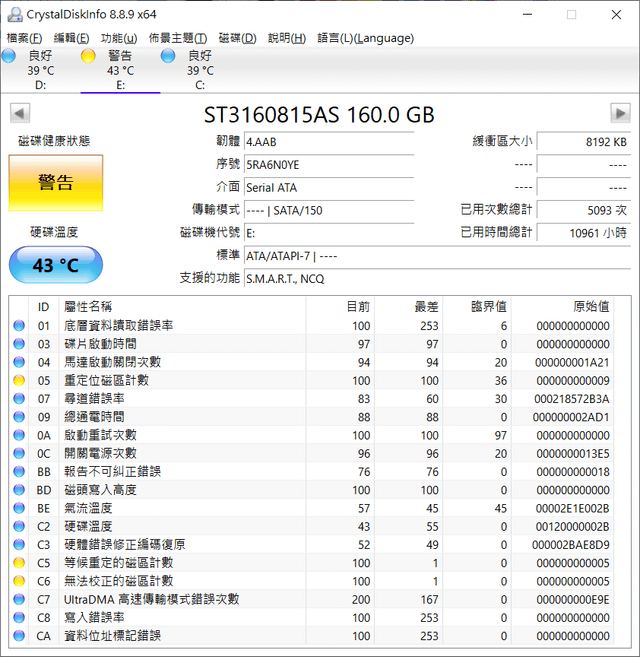Switch to the E: drive warning tab
The height and width of the screenshot is (657, 640).
coord(120,70)
